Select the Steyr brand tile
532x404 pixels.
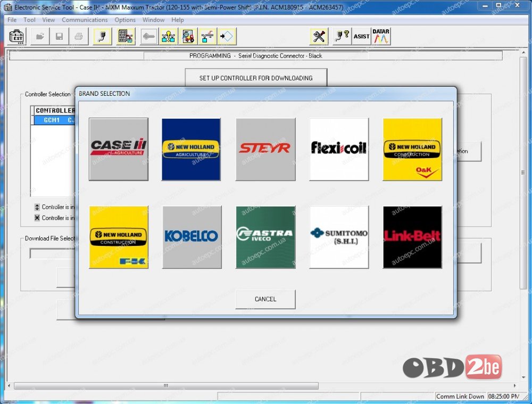click(x=265, y=149)
